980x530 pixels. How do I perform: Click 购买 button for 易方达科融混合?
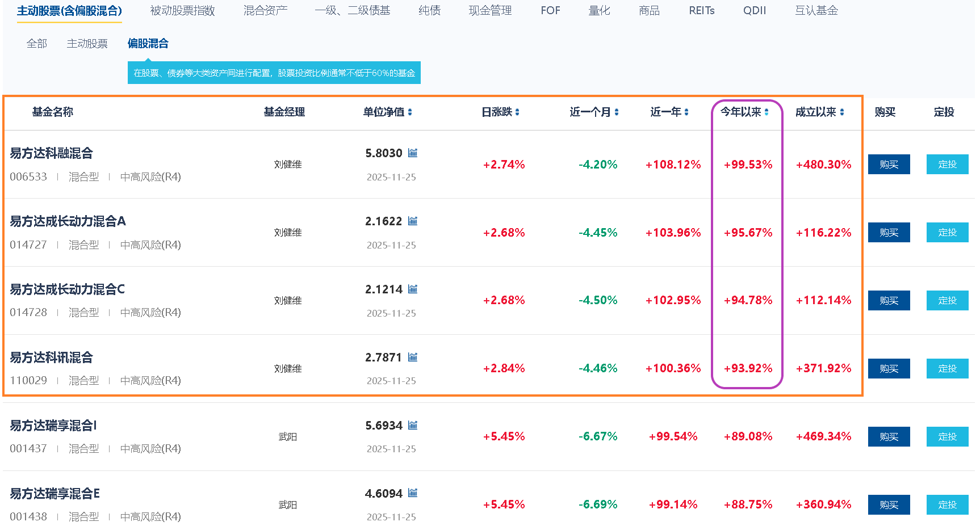pos(889,165)
